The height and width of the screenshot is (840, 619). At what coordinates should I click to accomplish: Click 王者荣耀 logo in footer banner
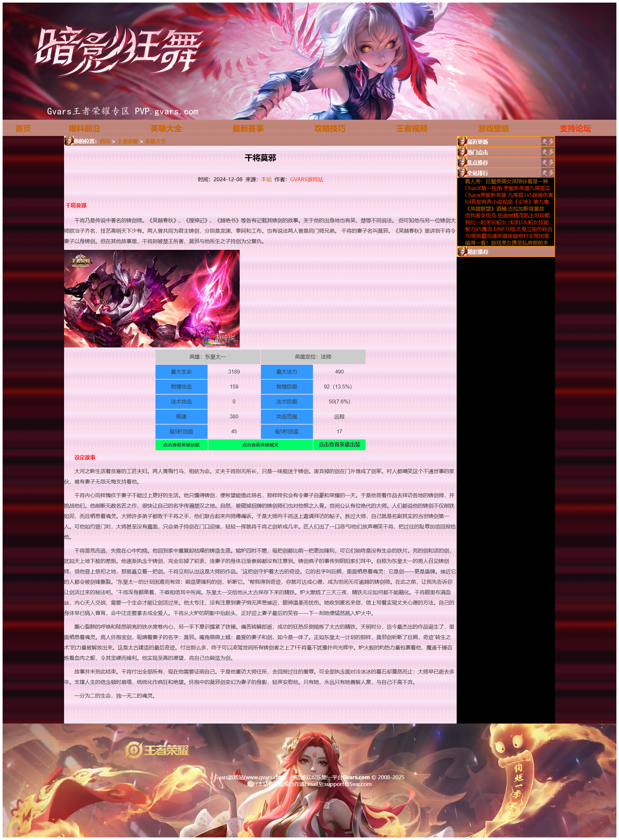tap(157, 750)
